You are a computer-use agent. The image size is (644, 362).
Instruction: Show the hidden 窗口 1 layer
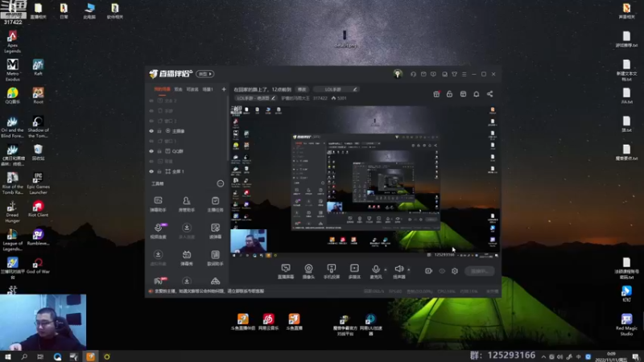click(x=151, y=141)
